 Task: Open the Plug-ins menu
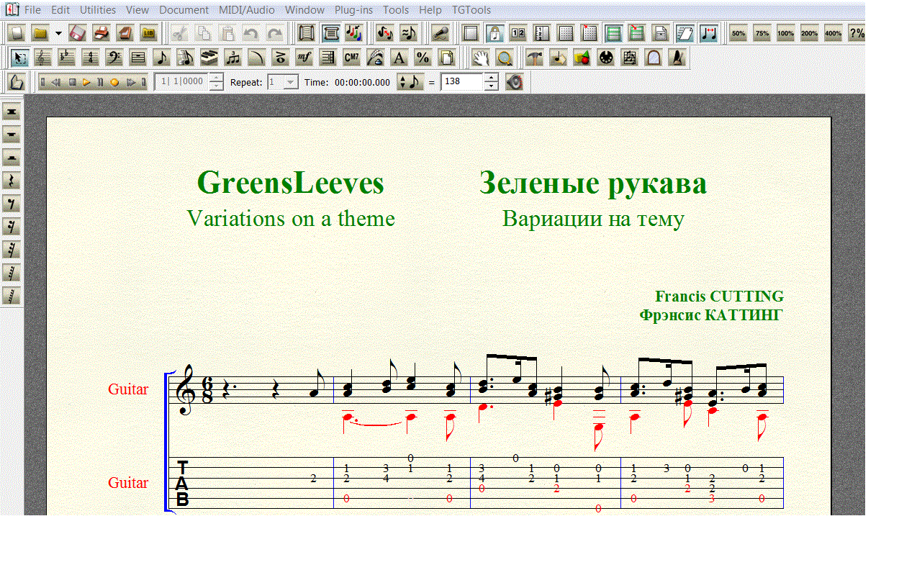[353, 10]
